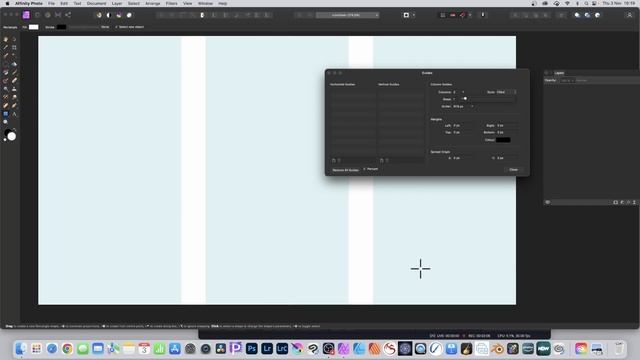The width and height of the screenshot is (640, 360).
Task: Open the Filters menu
Action: coord(171,3)
